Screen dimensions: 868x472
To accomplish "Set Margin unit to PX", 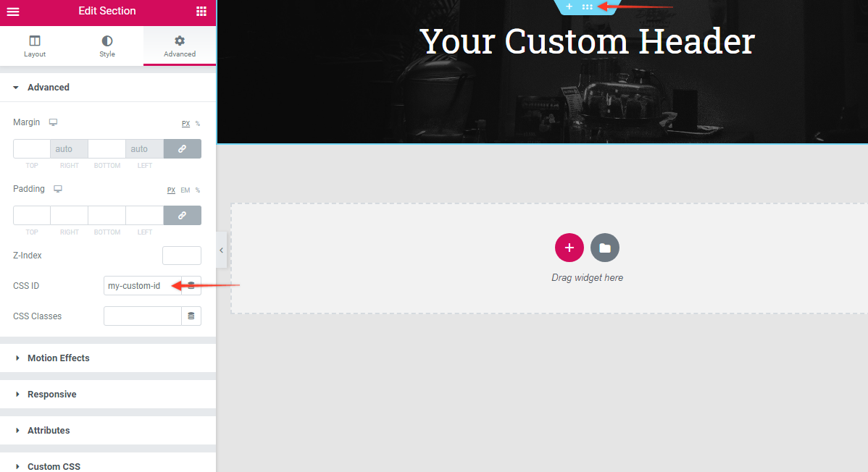I will click(186, 124).
